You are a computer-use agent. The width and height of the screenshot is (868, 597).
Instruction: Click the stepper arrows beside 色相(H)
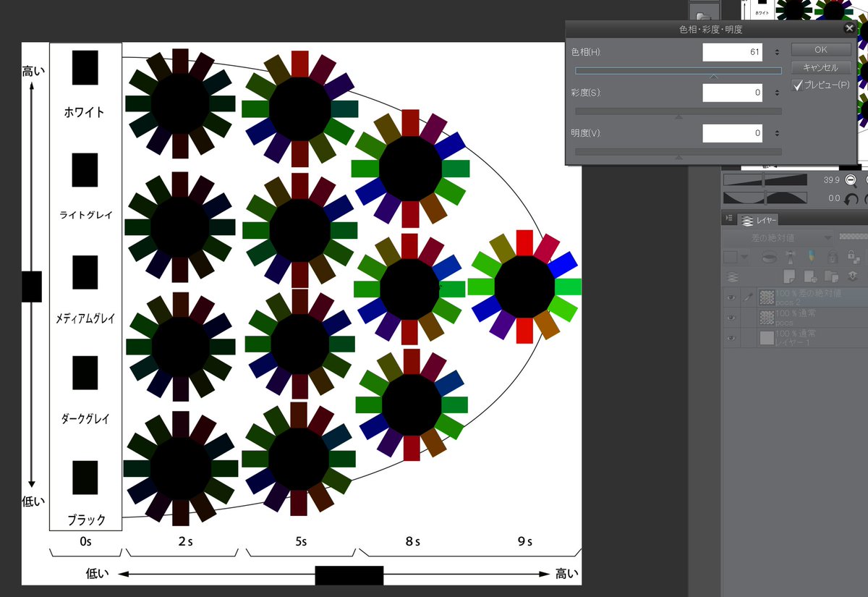[776, 52]
